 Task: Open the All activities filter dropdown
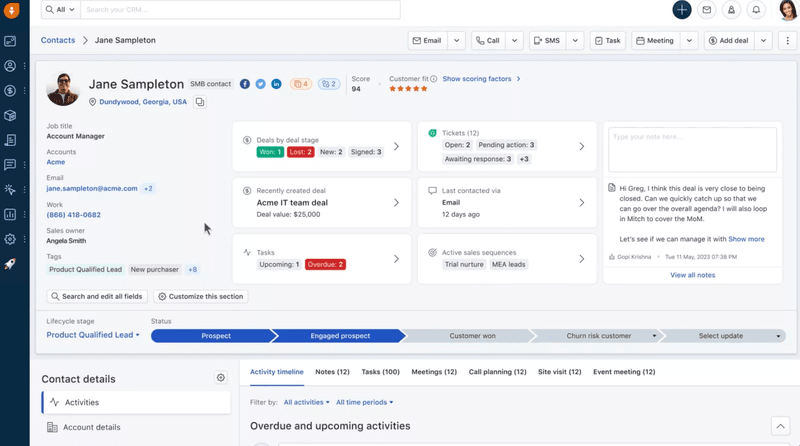pyautogui.click(x=306, y=402)
